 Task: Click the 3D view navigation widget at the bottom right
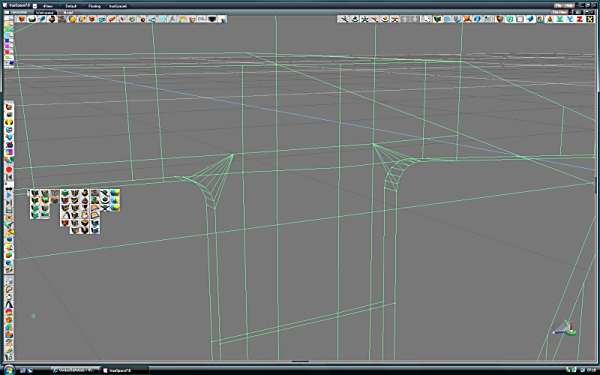pos(566,329)
